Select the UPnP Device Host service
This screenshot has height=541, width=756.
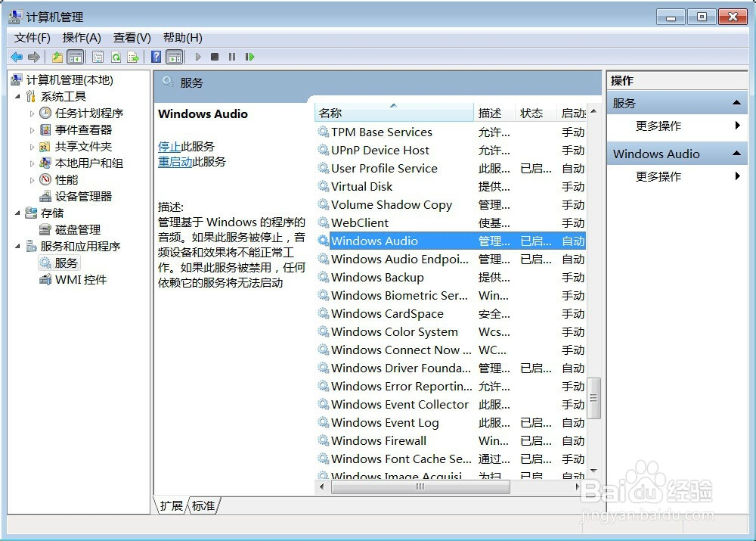click(451, 151)
